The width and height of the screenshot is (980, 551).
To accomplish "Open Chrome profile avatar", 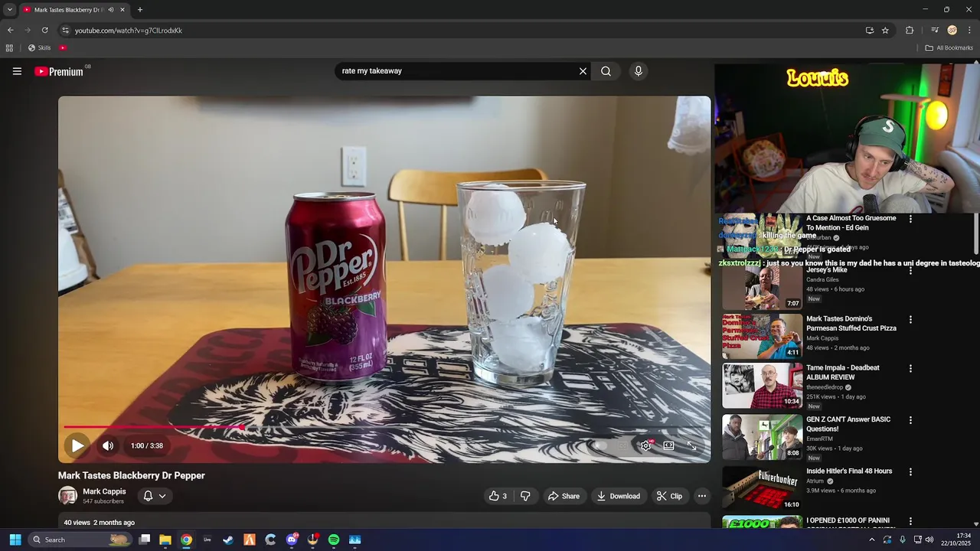I will click(x=952, y=31).
